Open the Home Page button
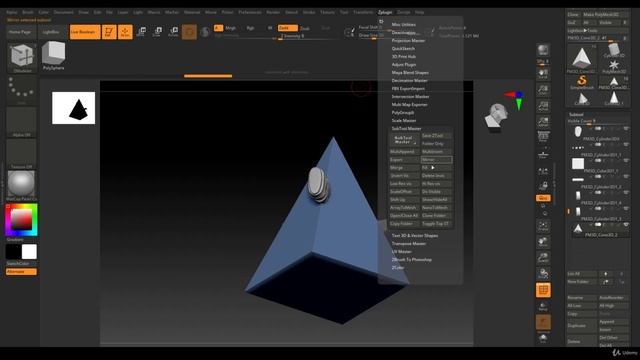640x360 pixels. click(20, 32)
